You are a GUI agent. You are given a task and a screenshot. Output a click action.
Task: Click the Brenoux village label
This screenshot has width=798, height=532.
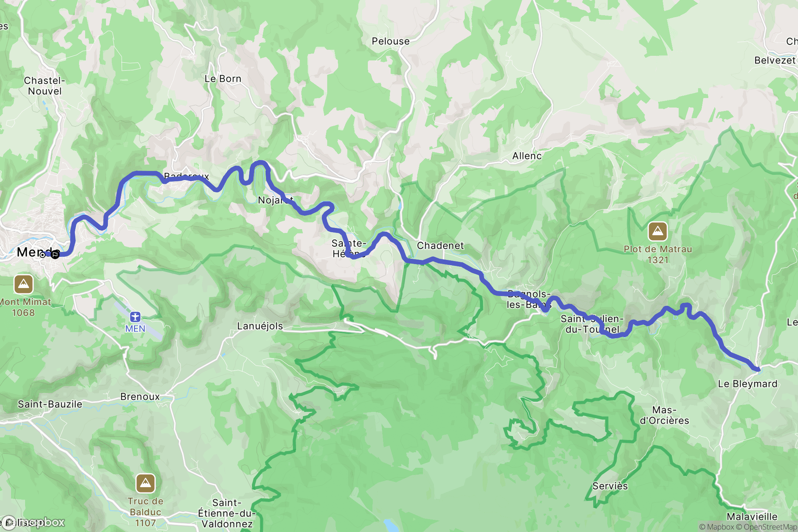click(140, 396)
